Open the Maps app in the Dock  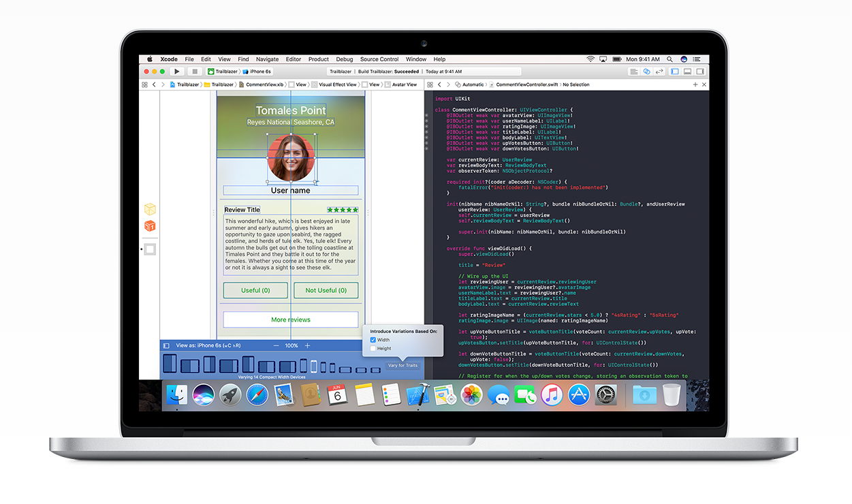(444, 395)
